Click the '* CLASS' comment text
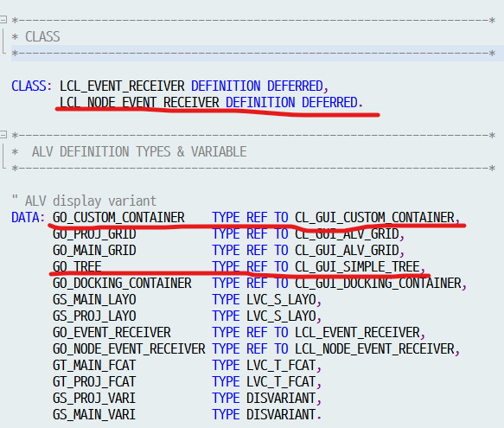The height and width of the screenshot is (428, 504). click(35, 36)
